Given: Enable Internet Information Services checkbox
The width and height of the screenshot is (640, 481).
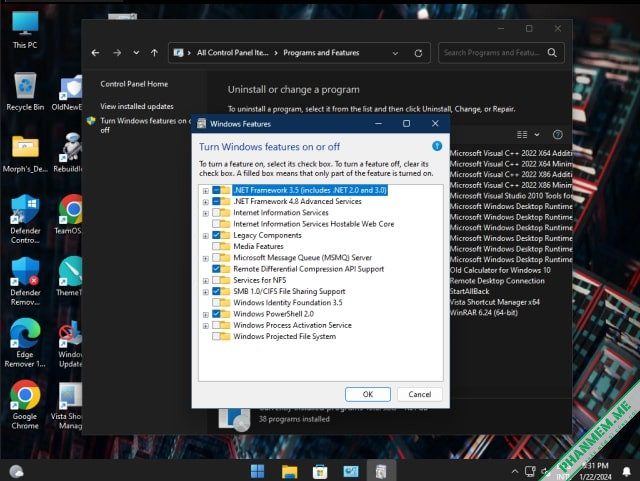Looking at the screenshot, I should click(216, 212).
